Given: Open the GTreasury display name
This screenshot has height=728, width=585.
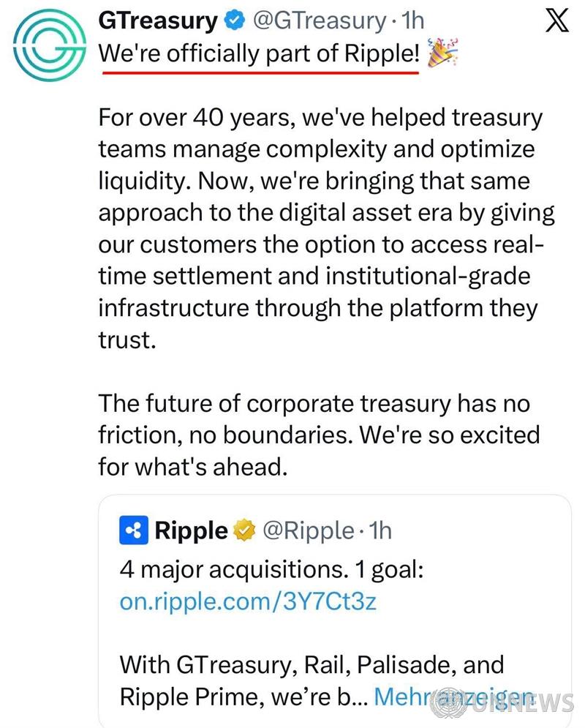Looking at the screenshot, I should tap(158, 22).
